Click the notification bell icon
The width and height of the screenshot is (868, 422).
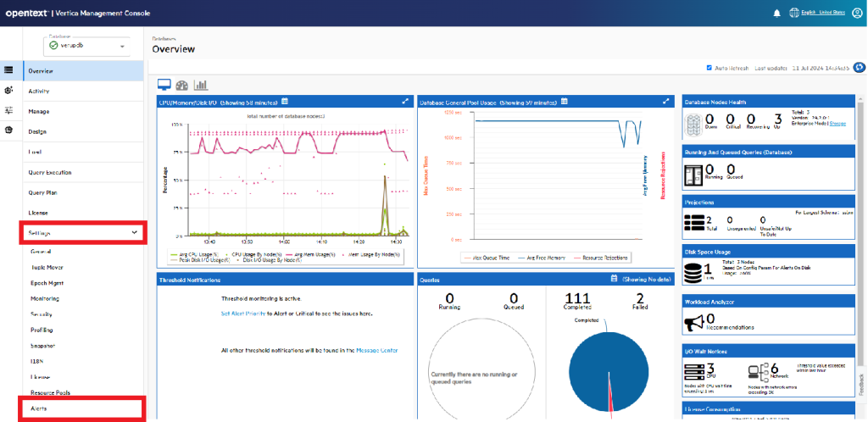(776, 13)
